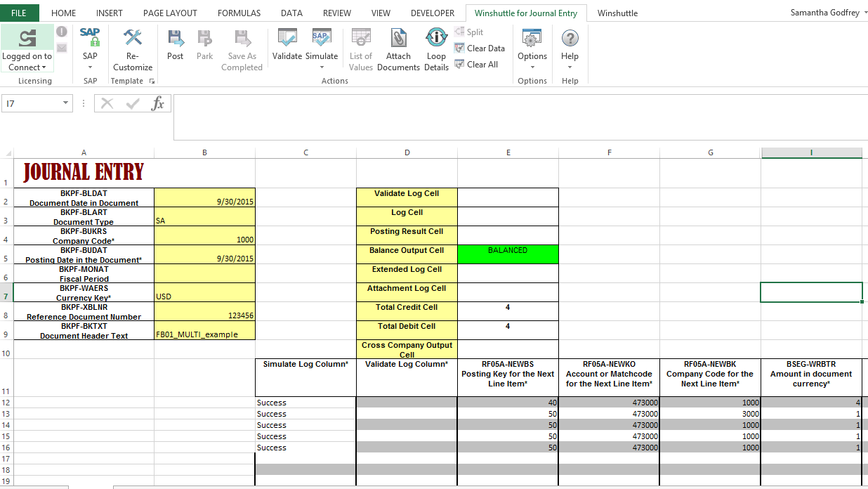This screenshot has width=868, height=489.
Task: Click the grey info icon in Licensing
Action: [x=62, y=32]
